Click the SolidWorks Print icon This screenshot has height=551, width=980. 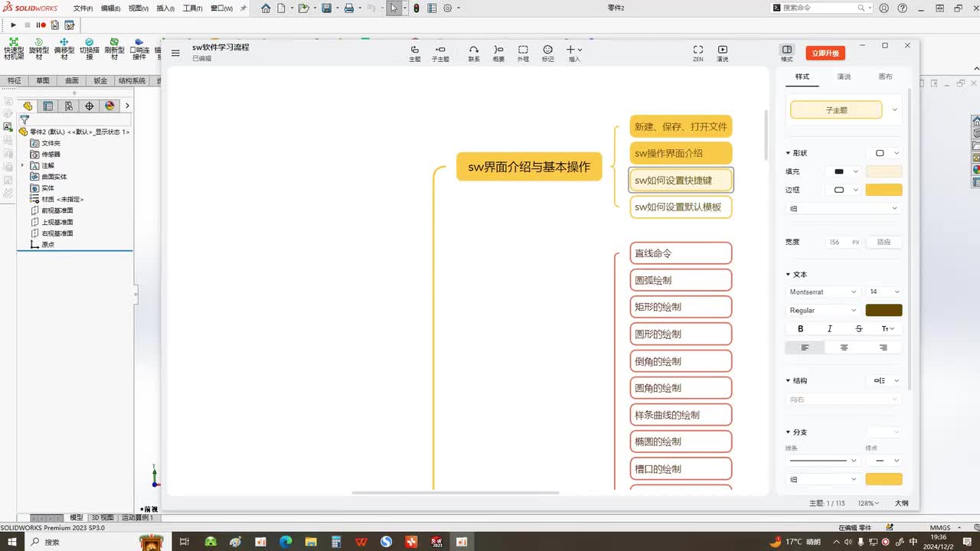[x=349, y=8]
